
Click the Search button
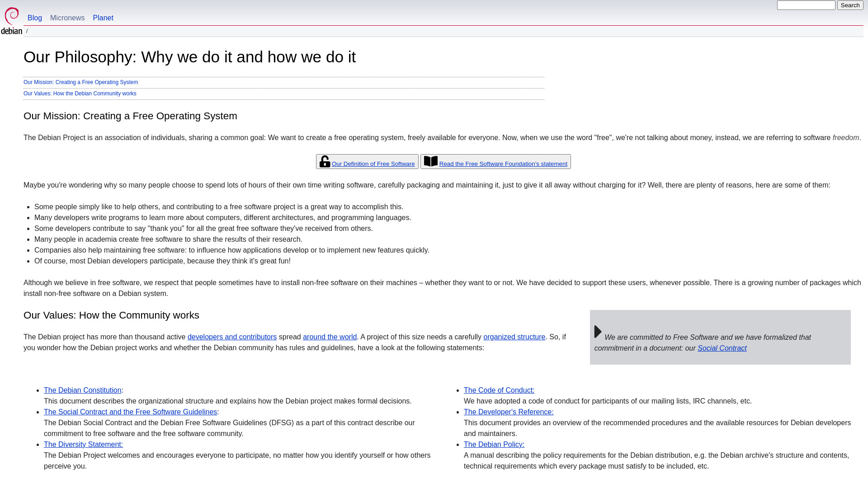(850, 5)
